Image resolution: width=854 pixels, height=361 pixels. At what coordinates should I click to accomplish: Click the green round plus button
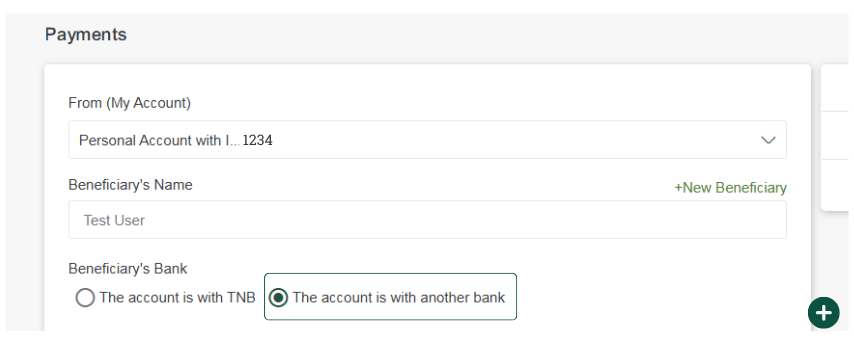(x=824, y=313)
